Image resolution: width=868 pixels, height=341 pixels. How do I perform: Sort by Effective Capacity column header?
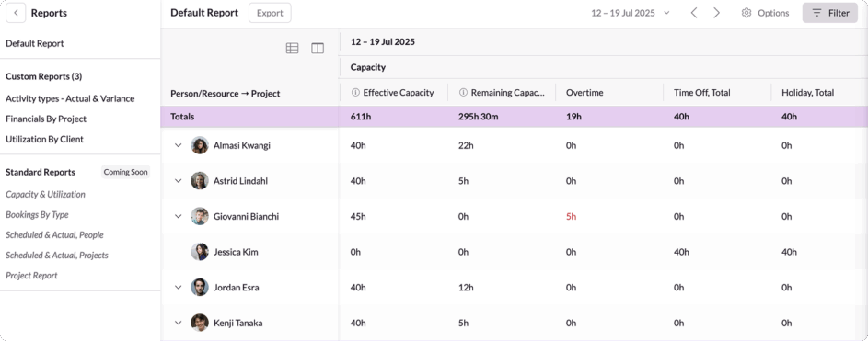(x=399, y=92)
